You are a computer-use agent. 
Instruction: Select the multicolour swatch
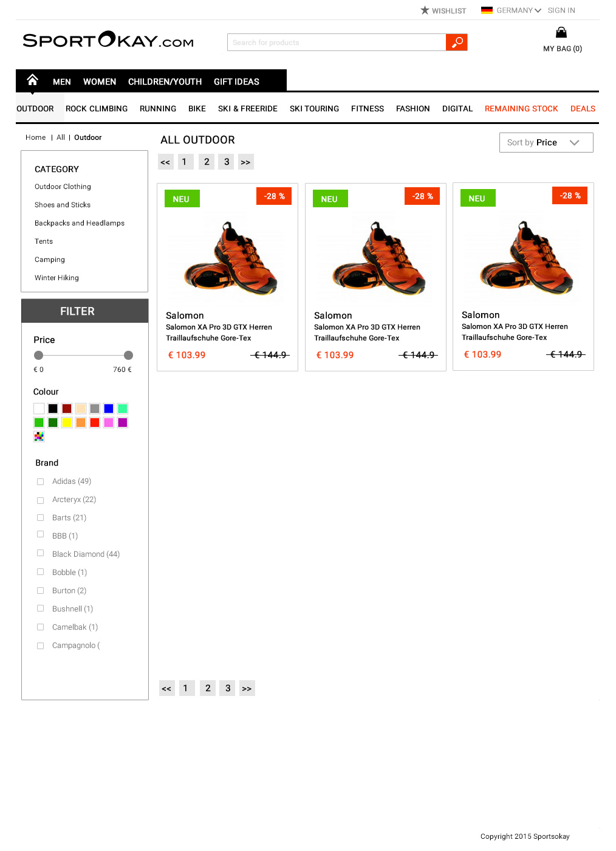click(x=39, y=436)
